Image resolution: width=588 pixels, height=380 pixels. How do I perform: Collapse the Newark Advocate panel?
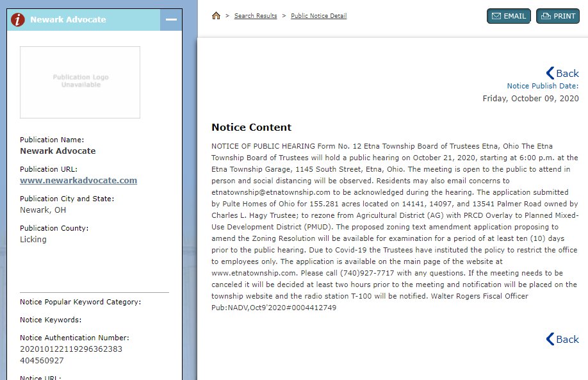(x=171, y=20)
